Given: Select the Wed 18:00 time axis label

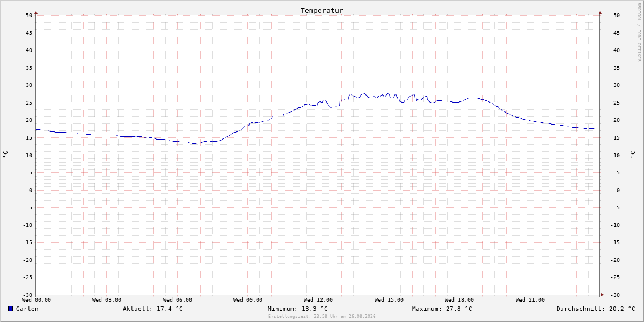Looking at the screenshot, I should [459, 300].
